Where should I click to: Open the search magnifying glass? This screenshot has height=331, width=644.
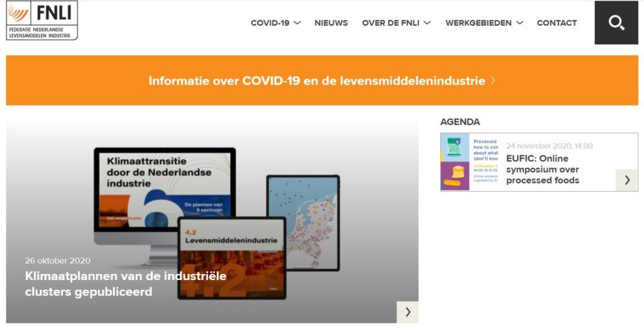click(x=616, y=23)
